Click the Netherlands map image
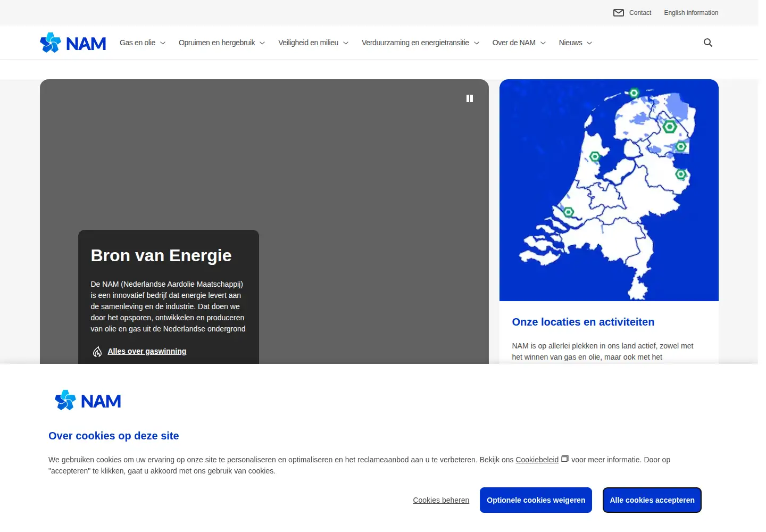766x532 pixels. coord(609,190)
